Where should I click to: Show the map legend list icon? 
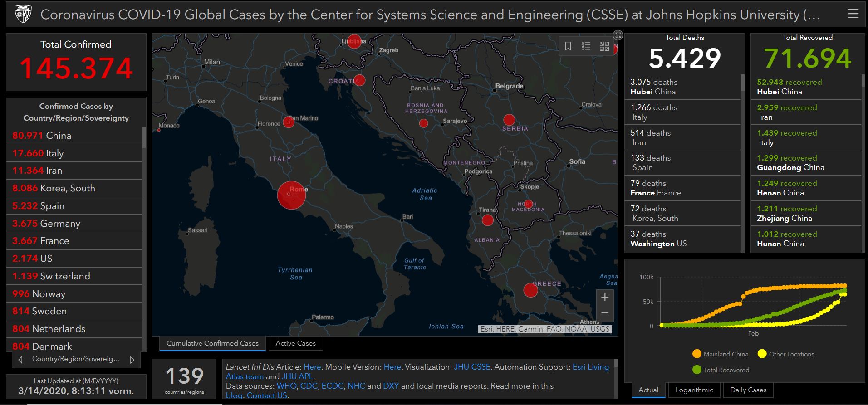pyautogui.click(x=586, y=46)
